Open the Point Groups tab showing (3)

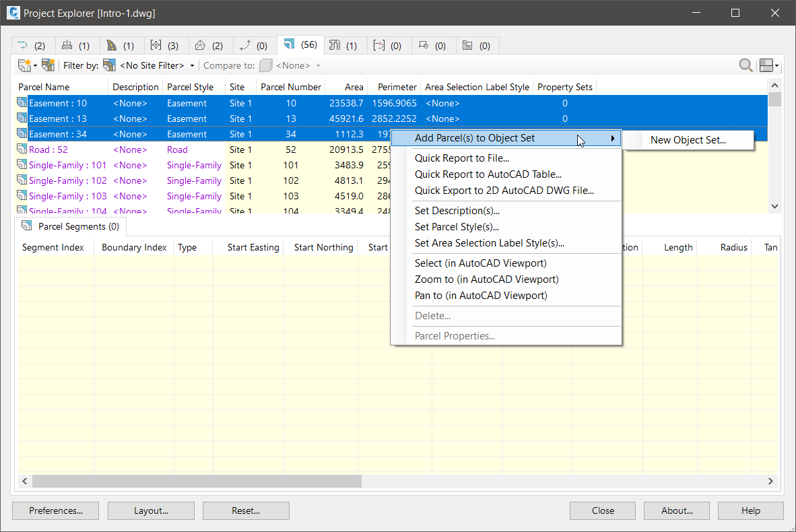click(x=164, y=46)
